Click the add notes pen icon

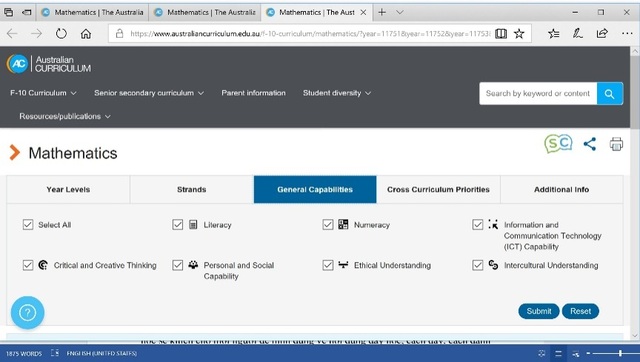(x=577, y=33)
